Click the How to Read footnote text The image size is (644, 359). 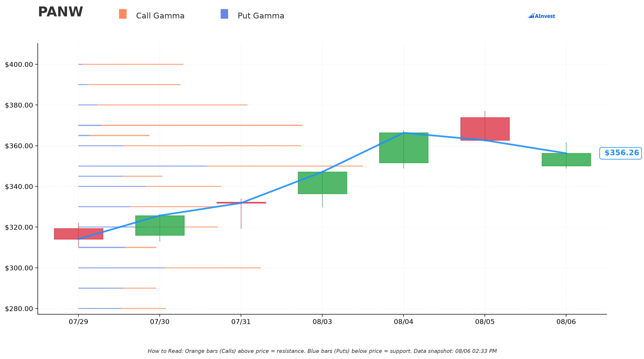[322, 351]
